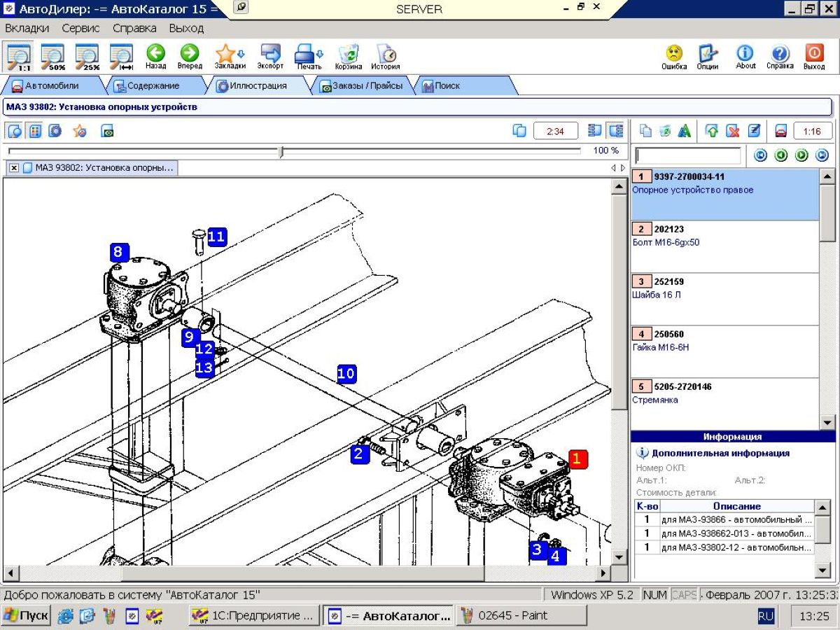Click the font/text A icon in parts toolbar
The height and width of the screenshot is (630, 840).
coord(684,131)
